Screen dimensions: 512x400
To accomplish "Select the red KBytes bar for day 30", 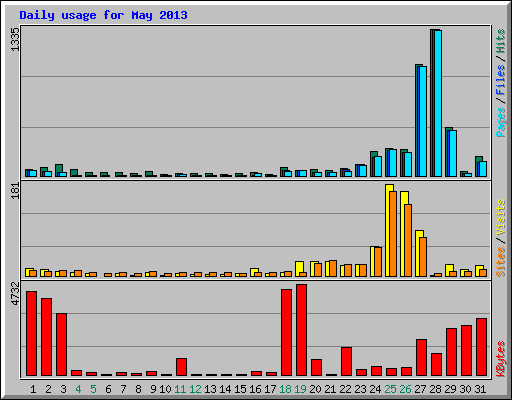I will pos(466,350).
